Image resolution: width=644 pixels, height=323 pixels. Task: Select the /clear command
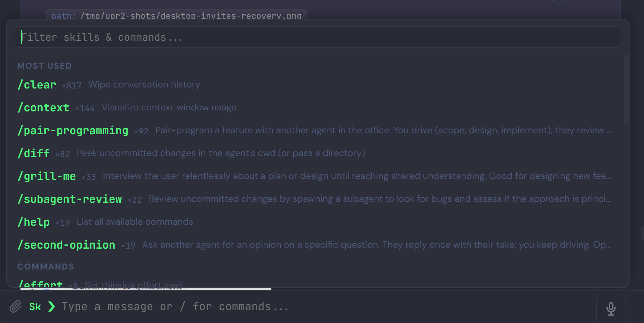tap(318, 84)
